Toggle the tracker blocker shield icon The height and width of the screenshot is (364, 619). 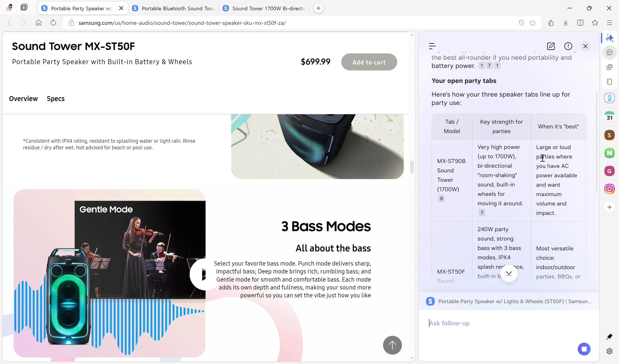click(x=521, y=23)
